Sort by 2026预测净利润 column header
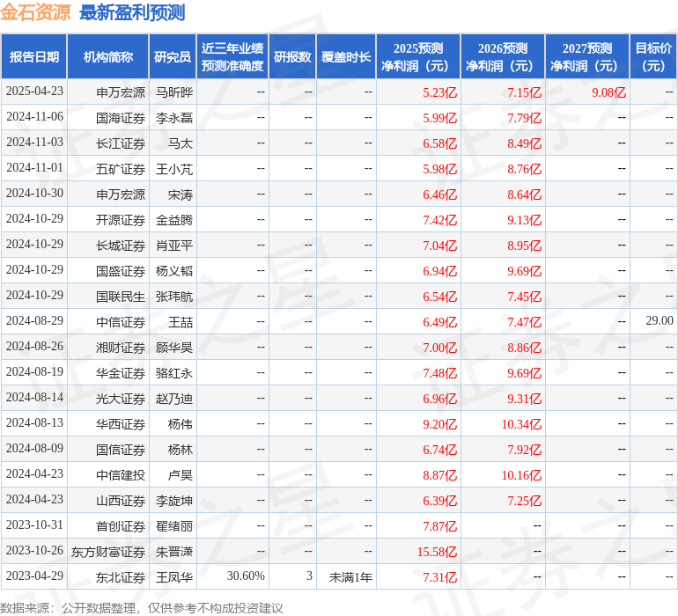This screenshot has height=616, width=678. pyautogui.click(x=503, y=57)
